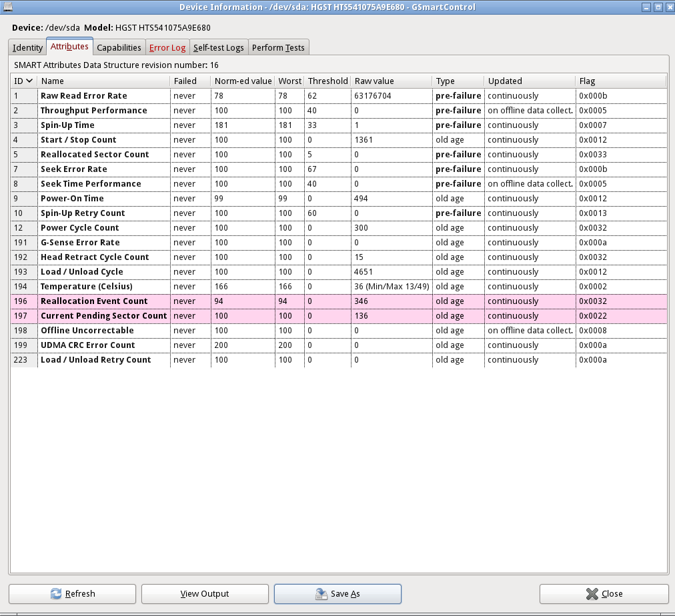Click flag value 0x0033
This screenshot has width=675, height=616.
593,155
